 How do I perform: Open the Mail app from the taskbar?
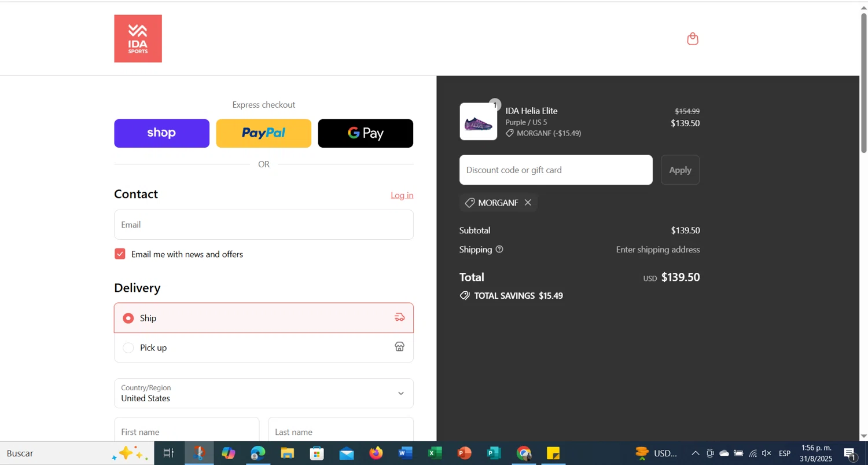click(x=347, y=453)
